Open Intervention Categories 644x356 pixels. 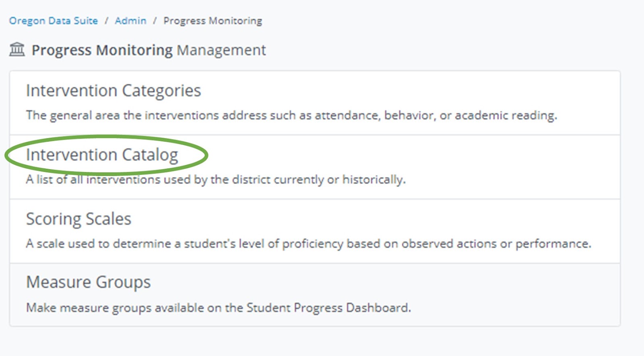(x=113, y=91)
